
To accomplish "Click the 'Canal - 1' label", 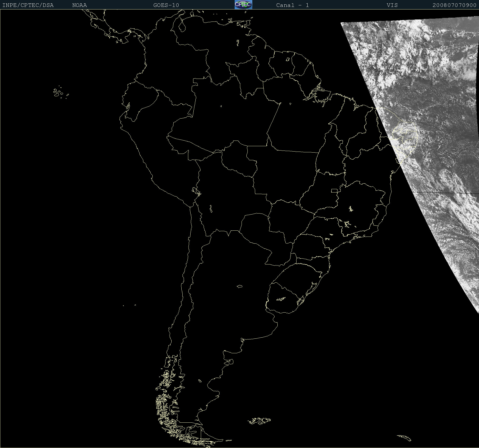I will [293, 5].
